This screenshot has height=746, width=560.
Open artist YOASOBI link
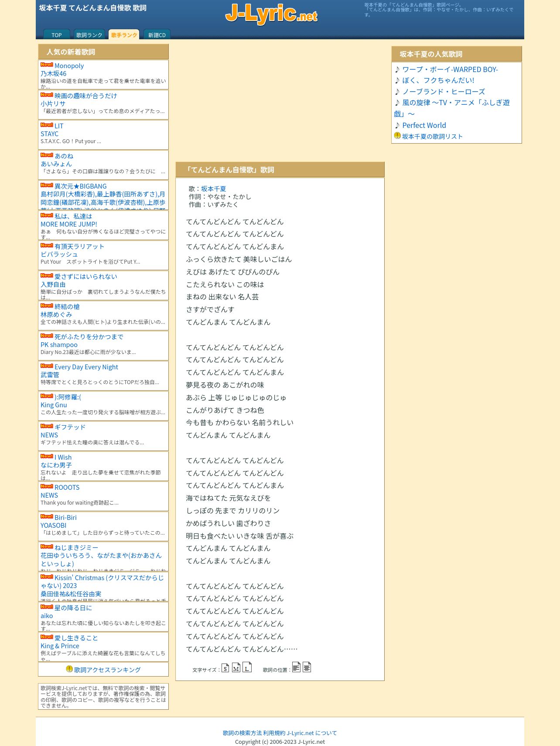click(54, 526)
